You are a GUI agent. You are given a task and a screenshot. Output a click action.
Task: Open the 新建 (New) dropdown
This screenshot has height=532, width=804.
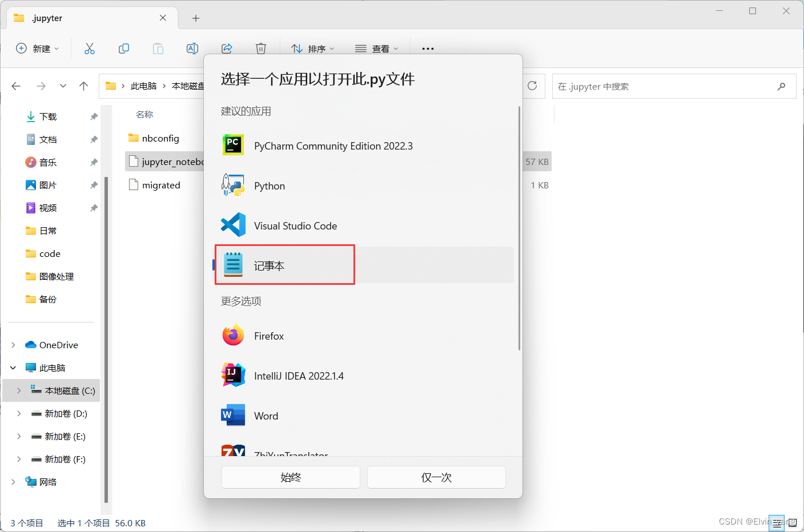click(38, 49)
